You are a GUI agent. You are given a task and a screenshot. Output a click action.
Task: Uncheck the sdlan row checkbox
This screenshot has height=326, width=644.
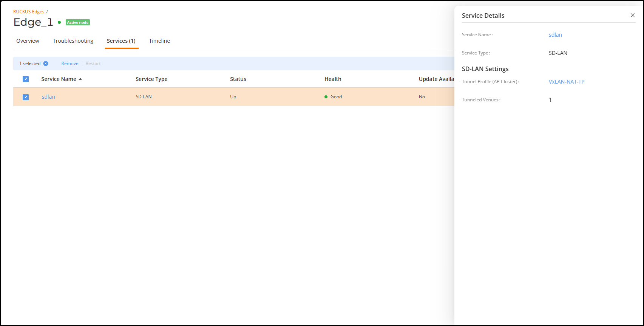(x=26, y=97)
